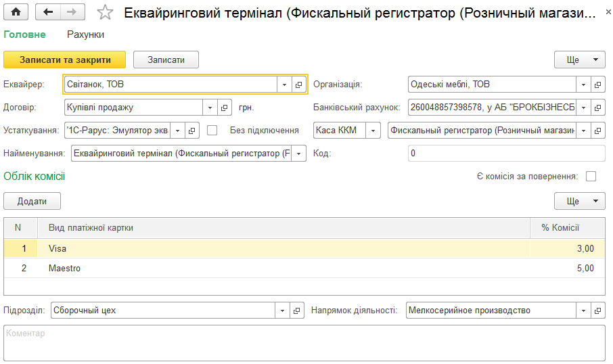
Task: Click Записати button
Action: pyautogui.click(x=166, y=60)
